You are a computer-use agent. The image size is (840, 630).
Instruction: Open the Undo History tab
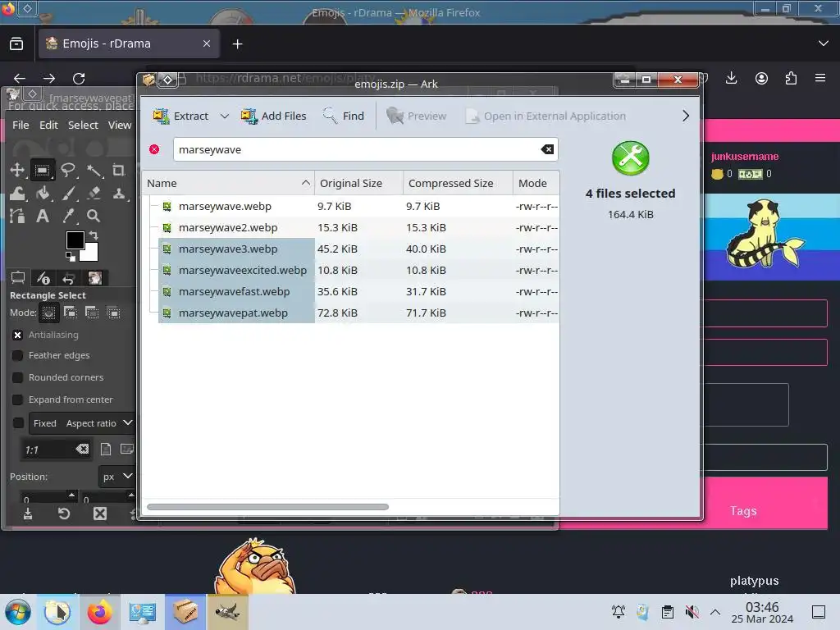click(69, 278)
